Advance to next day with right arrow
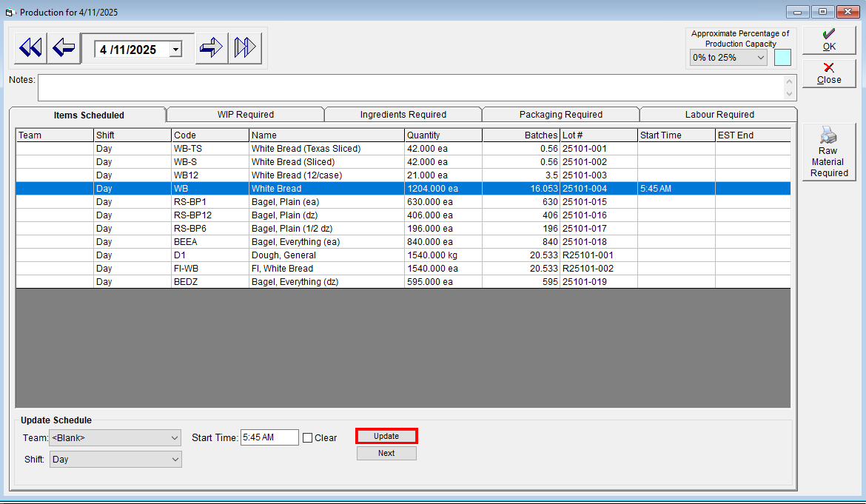This screenshot has width=866, height=504. (211, 48)
